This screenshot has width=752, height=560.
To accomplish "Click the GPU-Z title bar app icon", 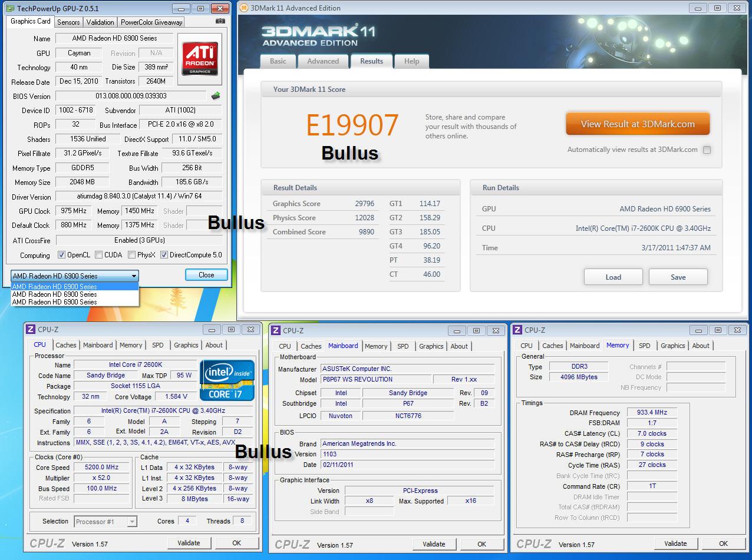I will [10, 8].
